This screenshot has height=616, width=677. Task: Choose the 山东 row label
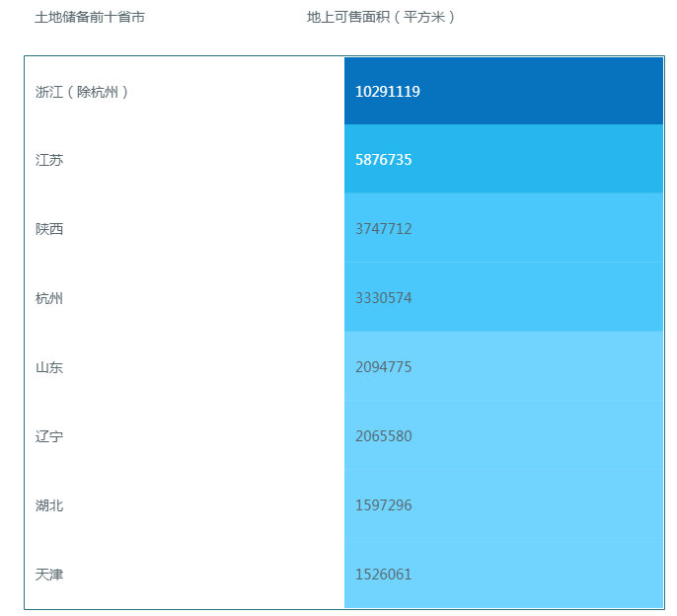[x=49, y=367]
